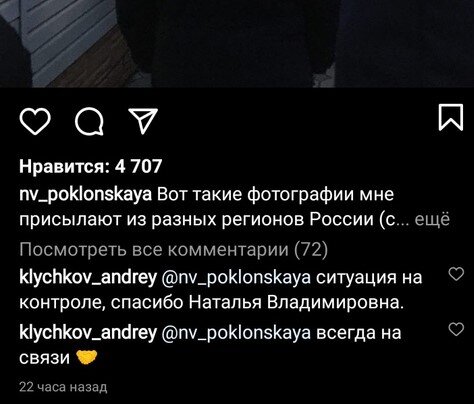Open likes list 'Нравится: 4 707'
Viewport: 474px width, 404px height.
[x=91, y=166]
